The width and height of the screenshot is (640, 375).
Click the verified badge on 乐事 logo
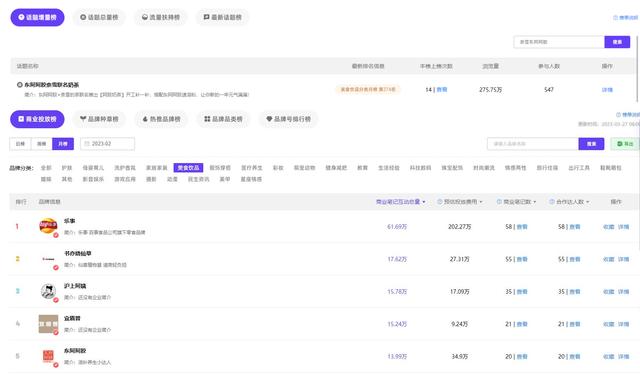(56, 235)
